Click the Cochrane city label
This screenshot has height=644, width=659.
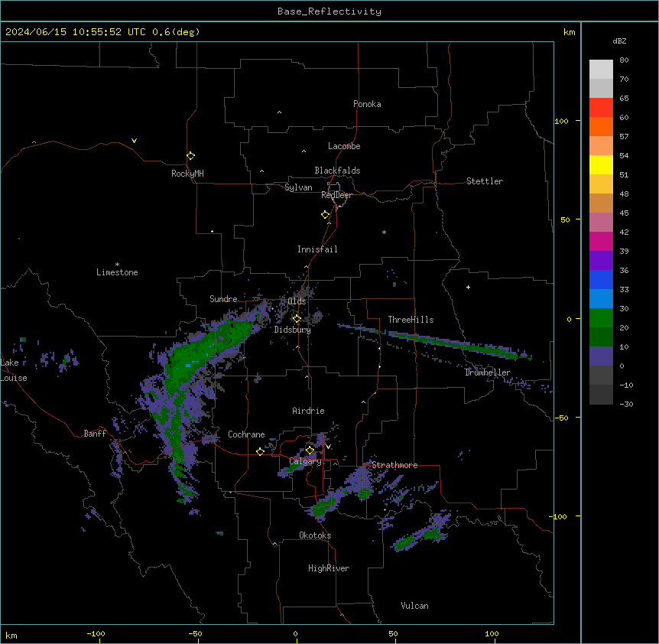point(246,434)
